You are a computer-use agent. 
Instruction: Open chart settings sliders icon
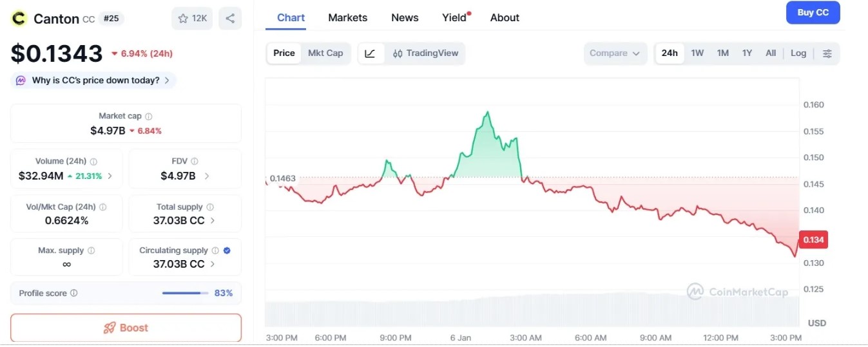(x=827, y=53)
